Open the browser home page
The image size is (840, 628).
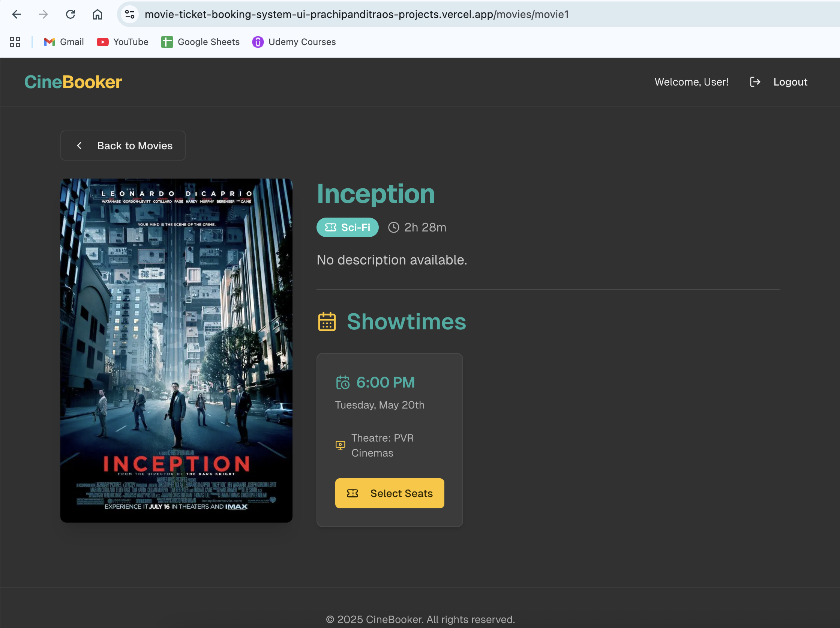pyautogui.click(x=97, y=14)
